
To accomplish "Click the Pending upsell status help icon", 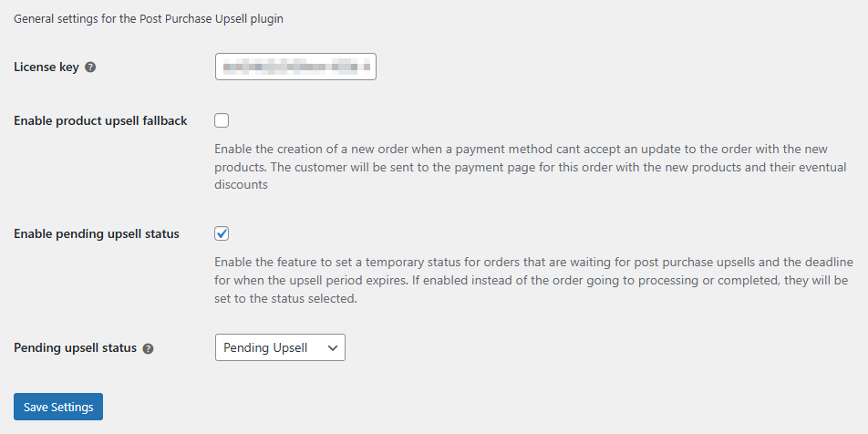I will click(x=148, y=348).
